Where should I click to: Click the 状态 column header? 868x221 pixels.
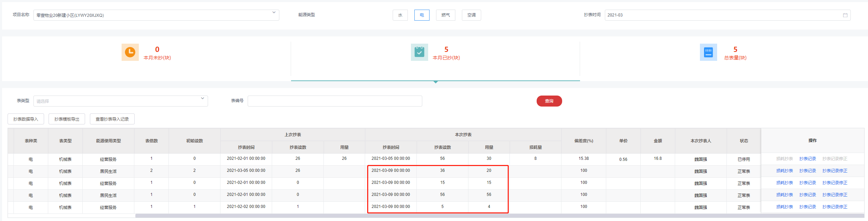744,141
